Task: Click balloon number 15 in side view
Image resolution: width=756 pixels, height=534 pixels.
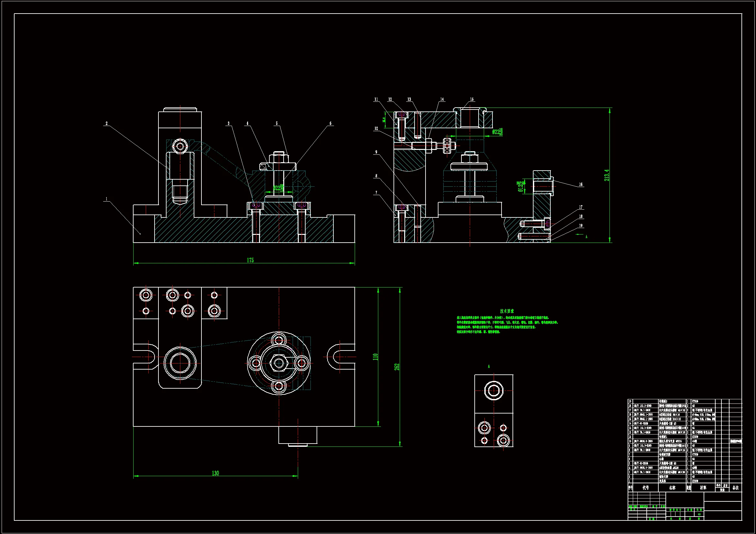Action: coord(471,99)
